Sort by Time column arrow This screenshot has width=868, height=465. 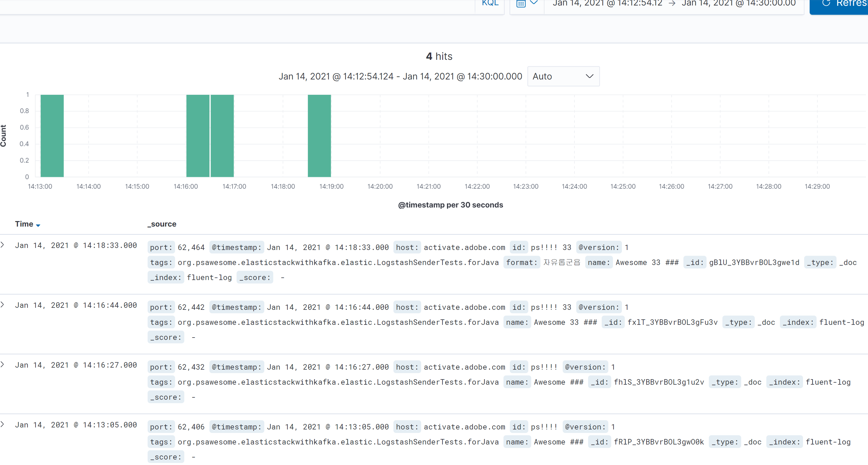point(38,225)
